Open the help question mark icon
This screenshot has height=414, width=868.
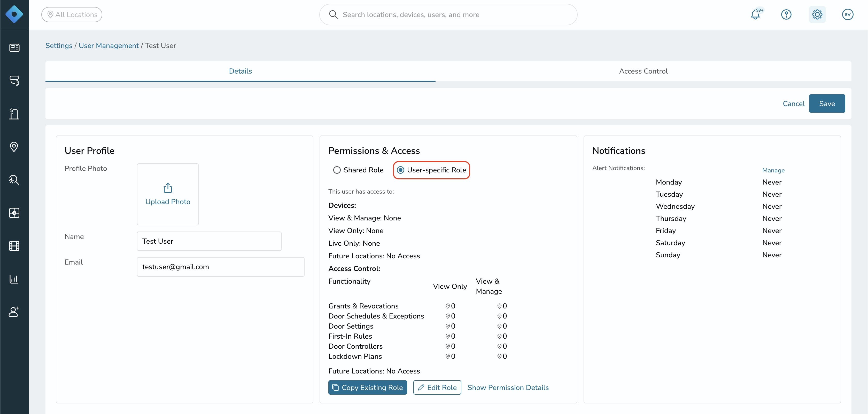click(786, 14)
